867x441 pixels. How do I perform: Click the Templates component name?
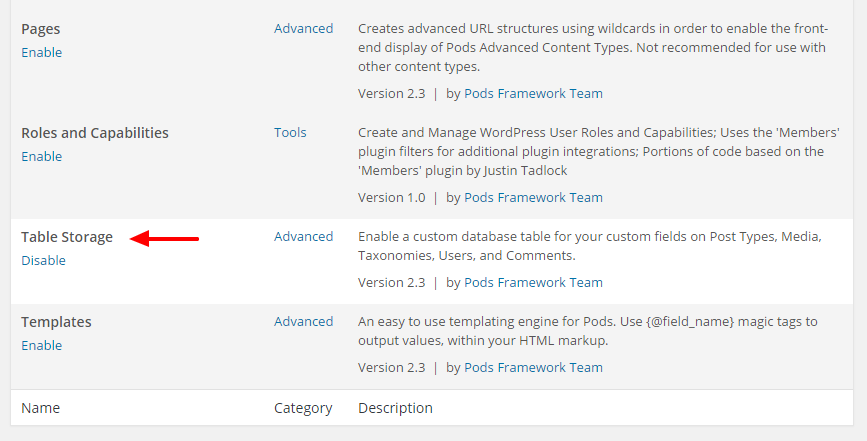56,322
